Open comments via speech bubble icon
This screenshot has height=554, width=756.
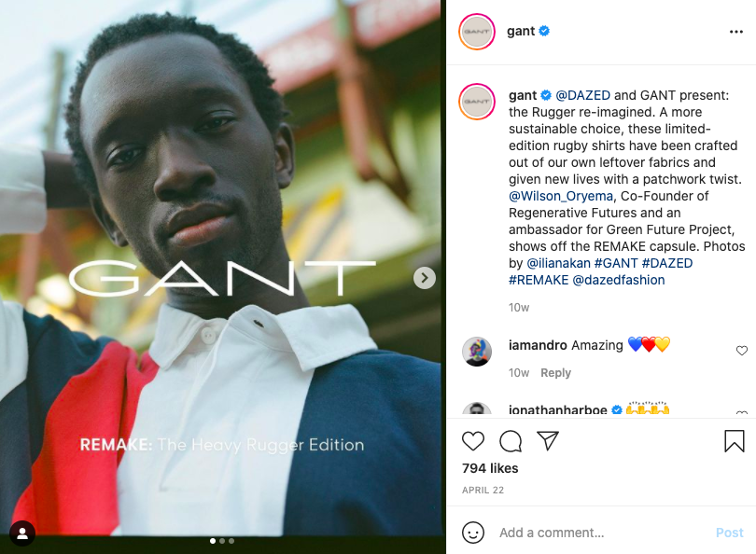pos(511,441)
